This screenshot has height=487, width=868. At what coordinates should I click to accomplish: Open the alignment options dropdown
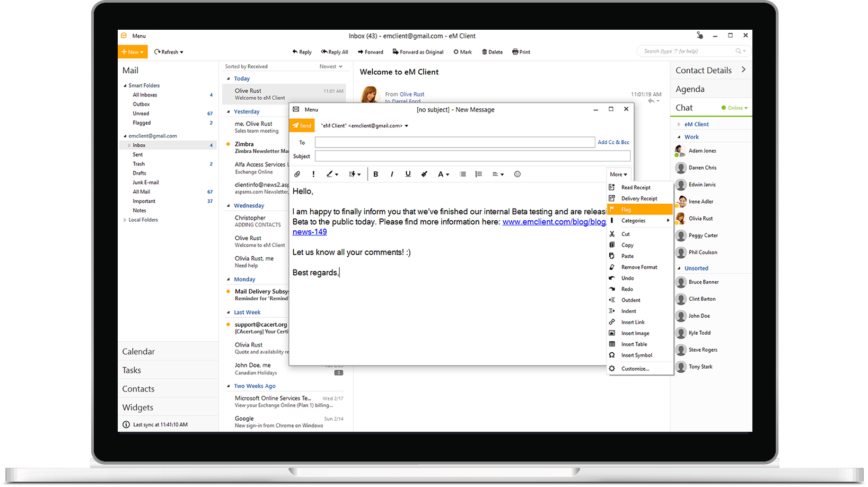[498, 174]
